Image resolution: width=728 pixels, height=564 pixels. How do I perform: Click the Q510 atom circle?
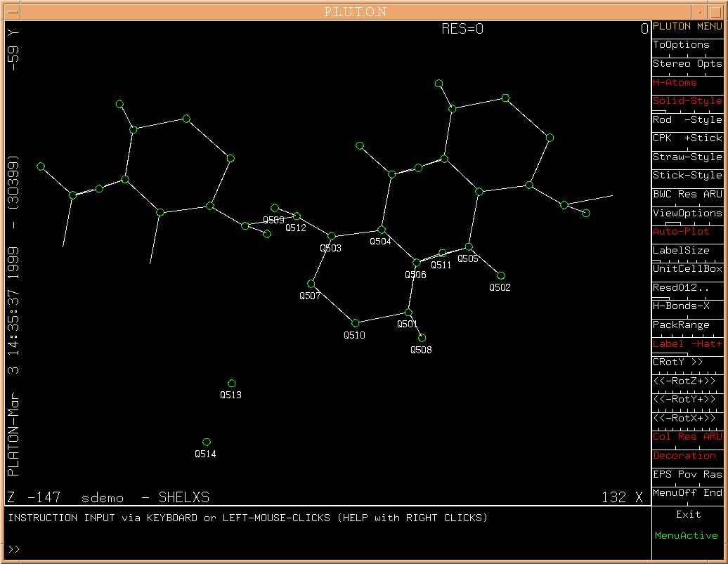pyautogui.click(x=356, y=323)
